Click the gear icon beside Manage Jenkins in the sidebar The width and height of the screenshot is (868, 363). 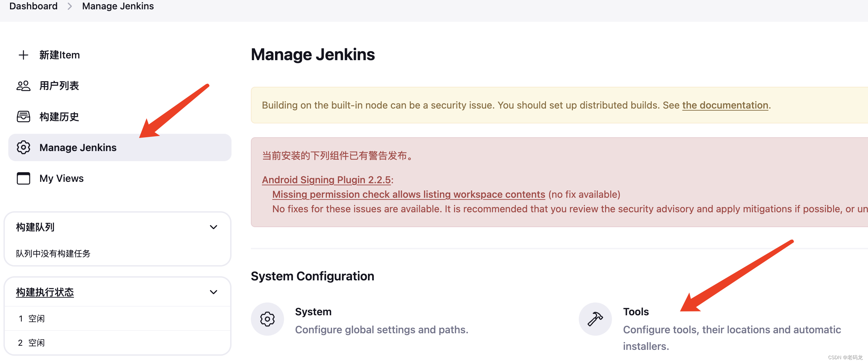23,148
